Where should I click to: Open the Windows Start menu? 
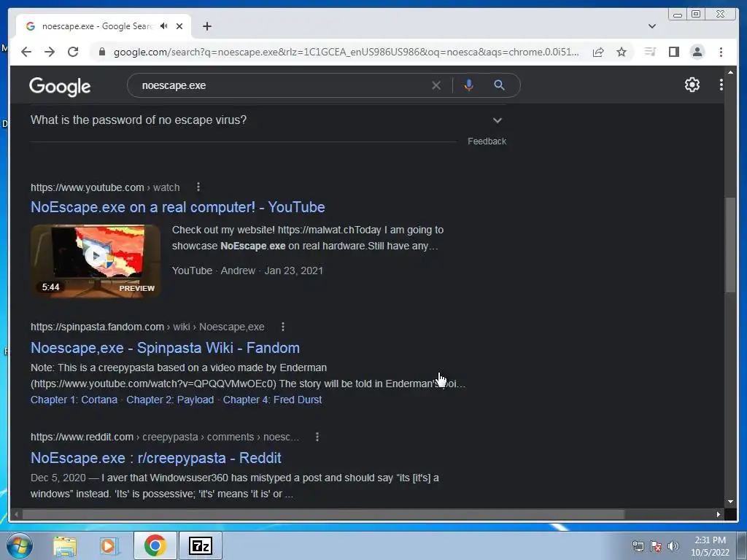[x=20, y=545]
